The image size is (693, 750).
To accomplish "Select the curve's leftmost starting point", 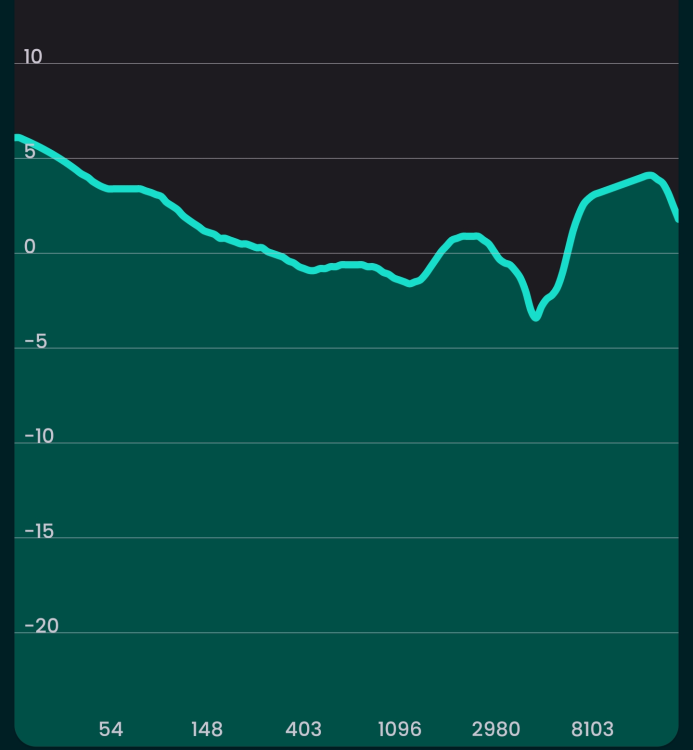I will (17, 137).
